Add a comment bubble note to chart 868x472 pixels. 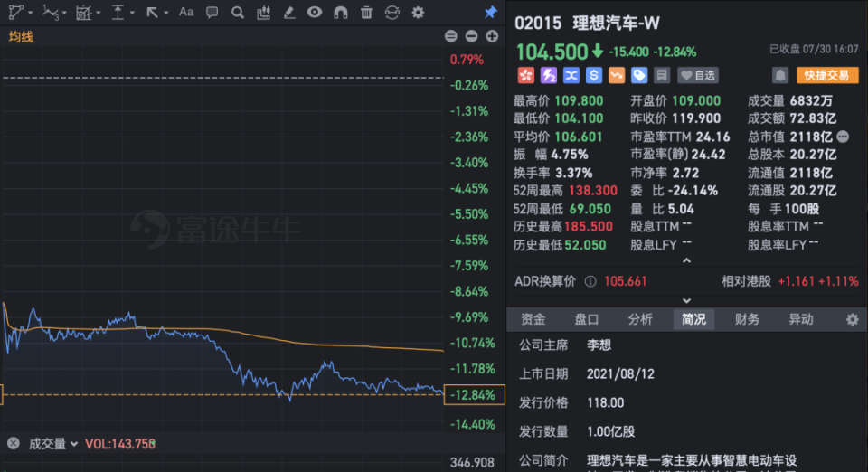click(212, 12)
